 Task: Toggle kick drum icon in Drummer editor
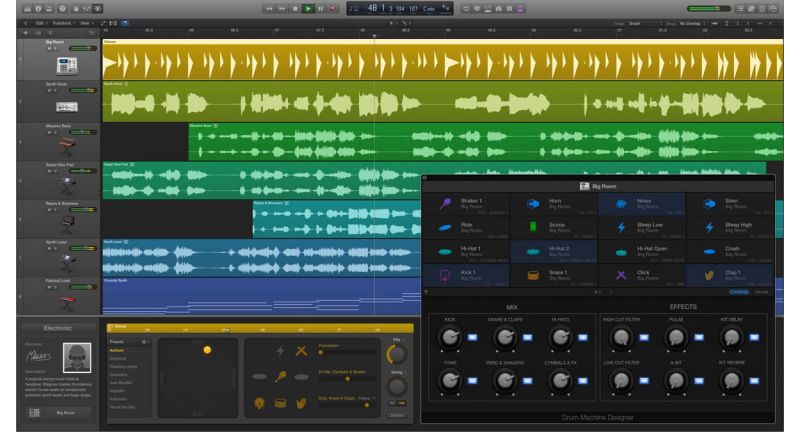pyautogui.click(x=259, y=403)
